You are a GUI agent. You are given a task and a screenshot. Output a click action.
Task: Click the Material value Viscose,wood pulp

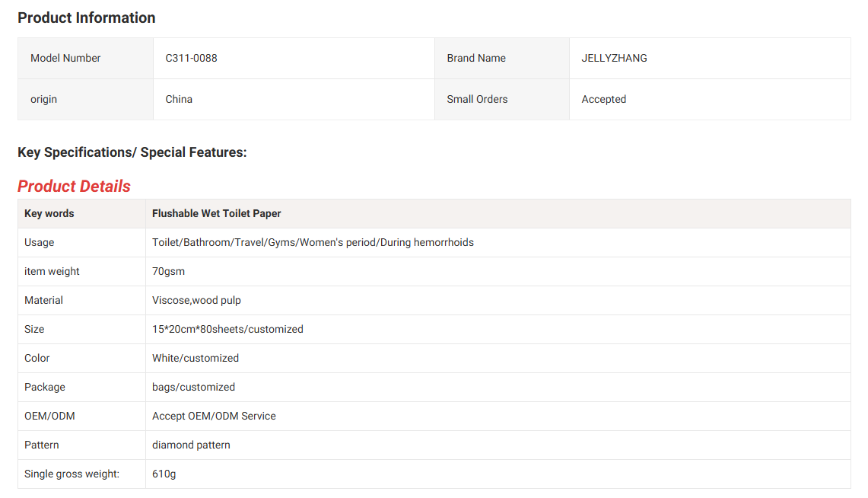[x=196, y=300]
